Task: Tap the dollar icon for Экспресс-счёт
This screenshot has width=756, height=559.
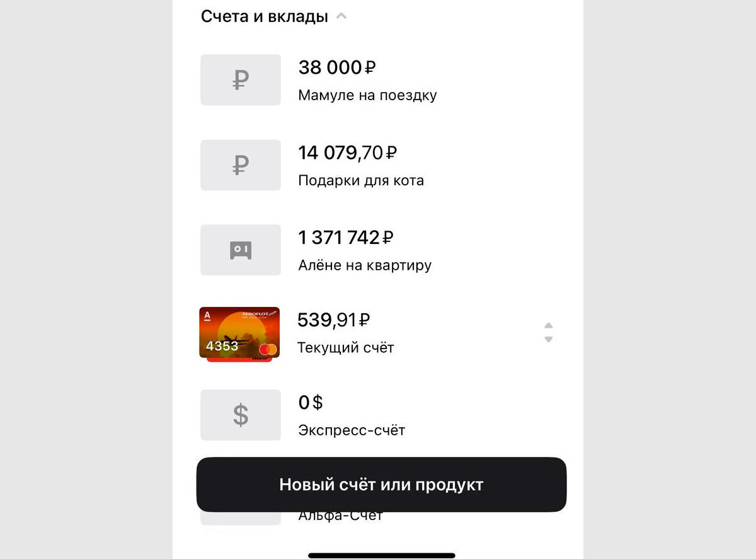Action: 241,415
